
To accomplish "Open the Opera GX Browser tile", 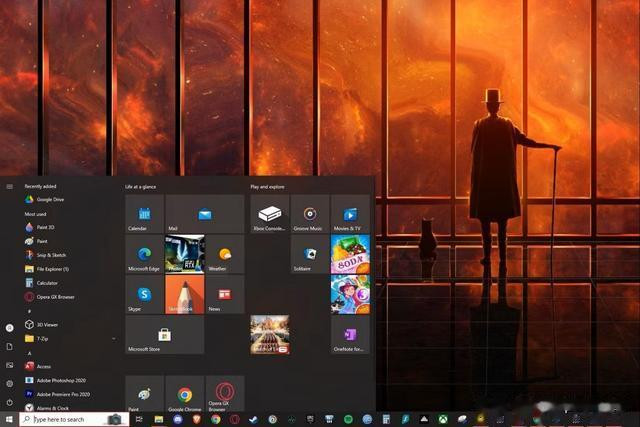I will point(225,394).
